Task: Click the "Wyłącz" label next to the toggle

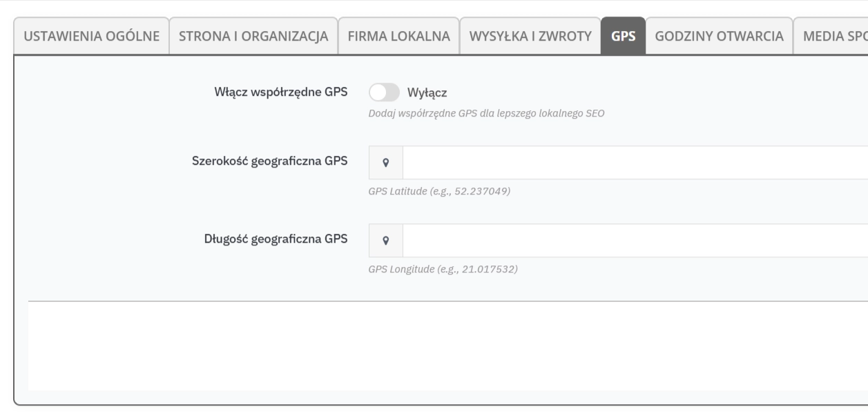Action: click(x=432, y=92)
